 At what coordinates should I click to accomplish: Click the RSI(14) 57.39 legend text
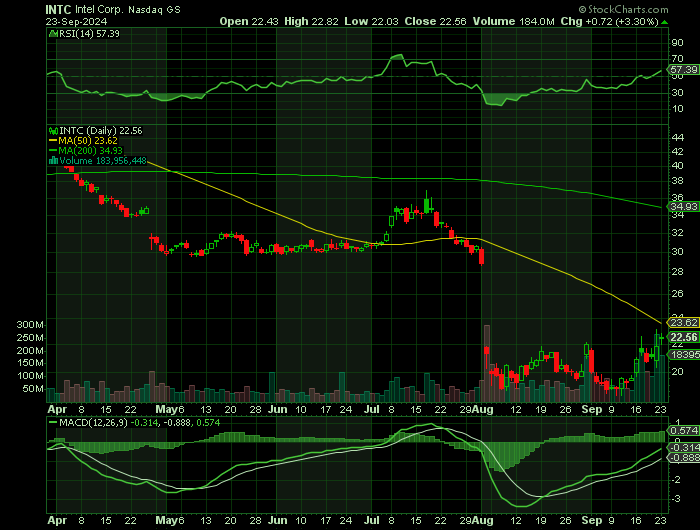(x=89, y=33)
